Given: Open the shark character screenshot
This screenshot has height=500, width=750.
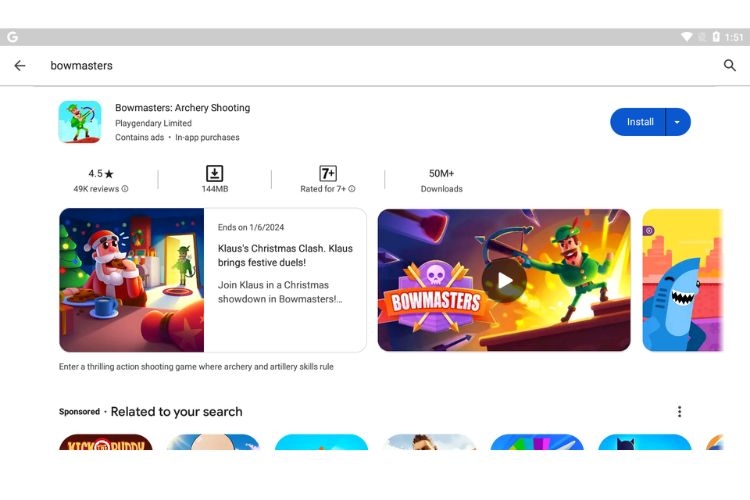Looking at the screenshot, I should click(683, 280).
